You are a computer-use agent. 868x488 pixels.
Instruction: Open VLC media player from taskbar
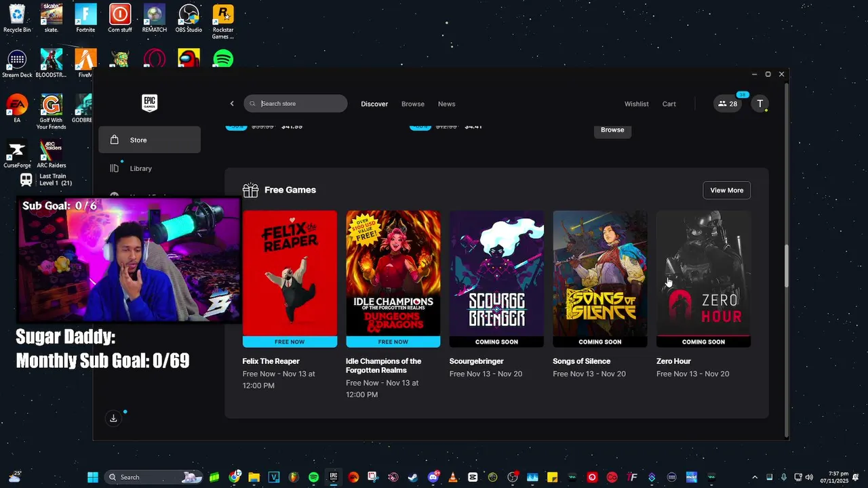point(452,477)
